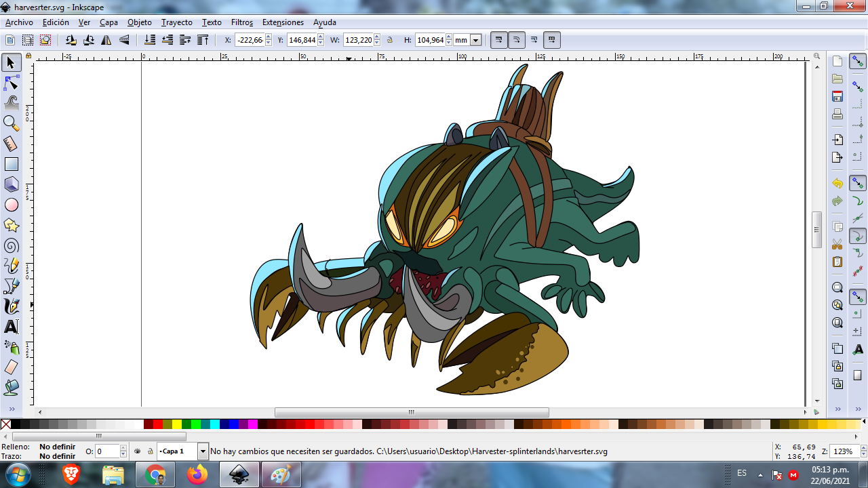Click Save document icon
The height and width of the screenshot is (488, 868).
(x=837, y=96)
